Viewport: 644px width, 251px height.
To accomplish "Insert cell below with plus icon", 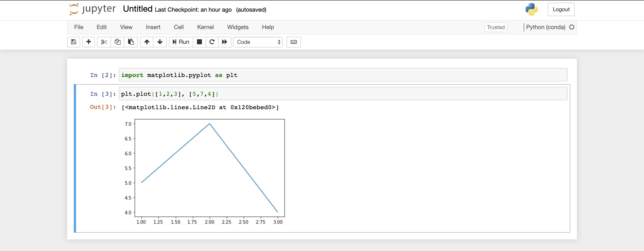I will tap(89, 42).
